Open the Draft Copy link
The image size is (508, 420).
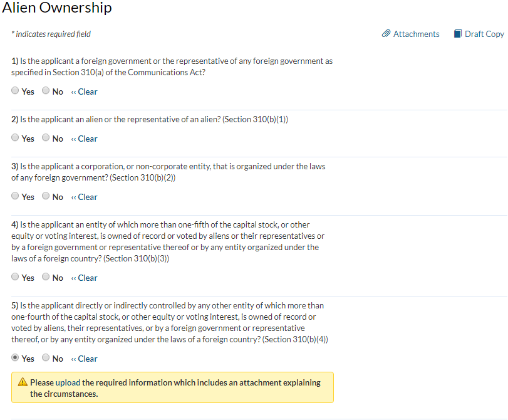[484, 34]
